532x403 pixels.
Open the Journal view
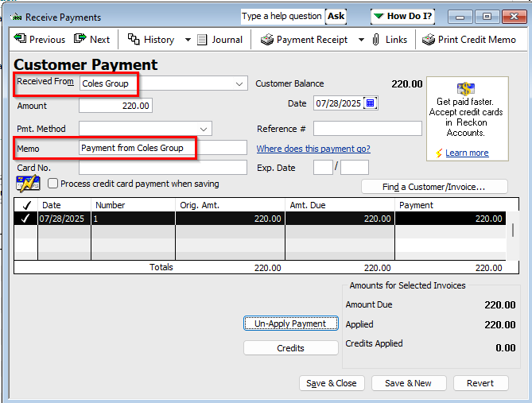pyautogui.click(x=219, y=40)
